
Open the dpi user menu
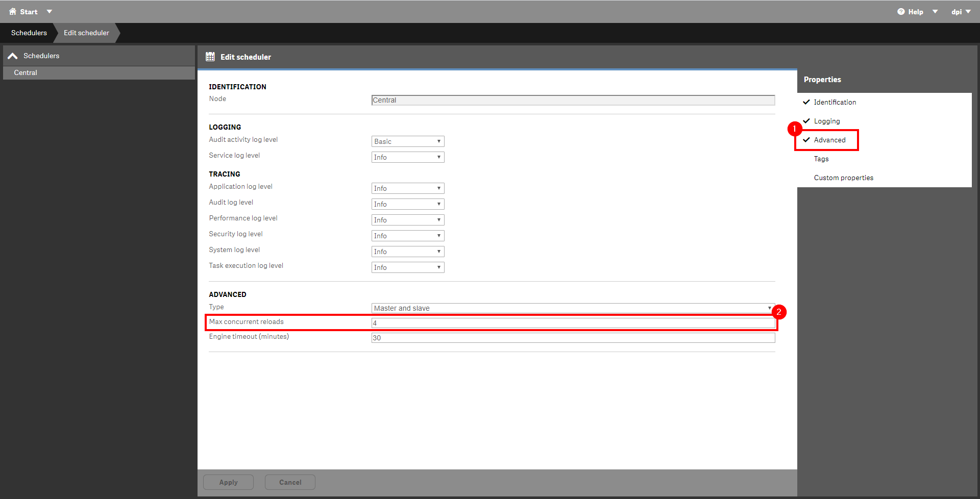coord(961,12)
